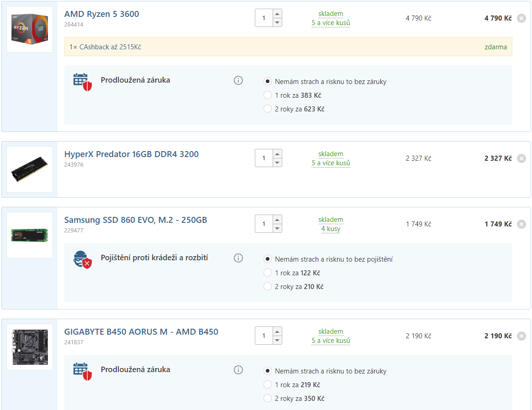
Task: Click info icon for GIGABYTE warranty
Action: tap(238, 370)
